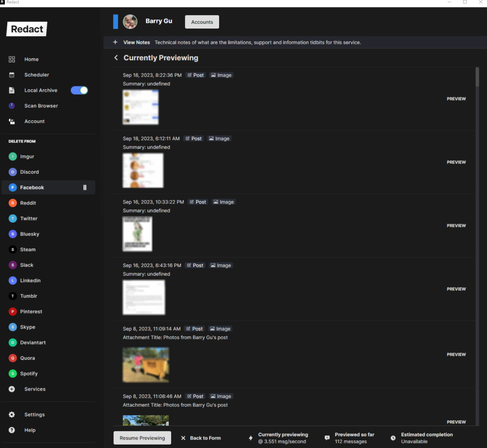Click the Services label in sidebar
The height and width of the screenshot is (448, 487).
[x=35, y=389]
